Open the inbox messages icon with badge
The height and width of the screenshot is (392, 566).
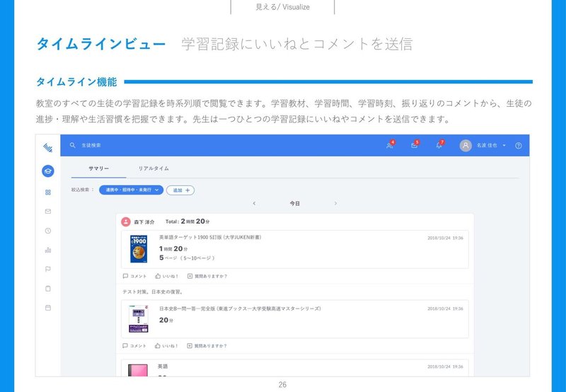(x=415, y=145)
